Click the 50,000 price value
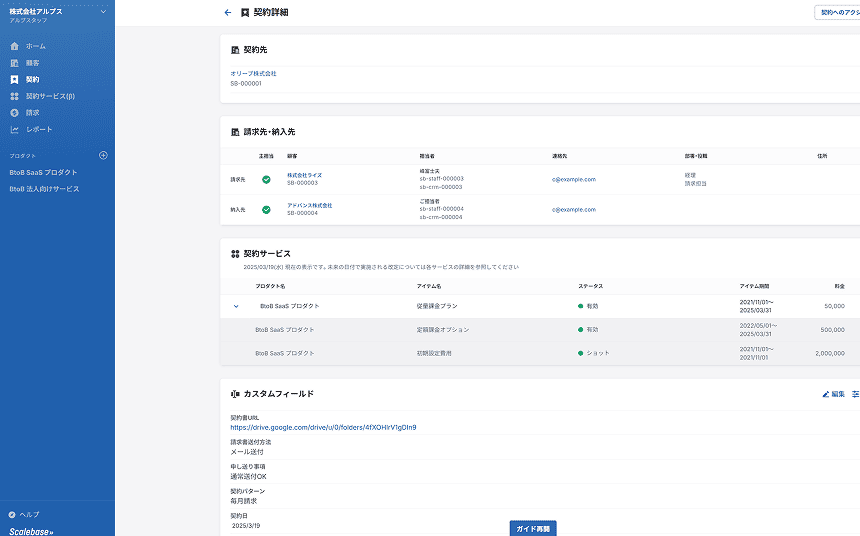Image resolution: width=860 pixels, height=536 pixels. [x=834, y=306]
